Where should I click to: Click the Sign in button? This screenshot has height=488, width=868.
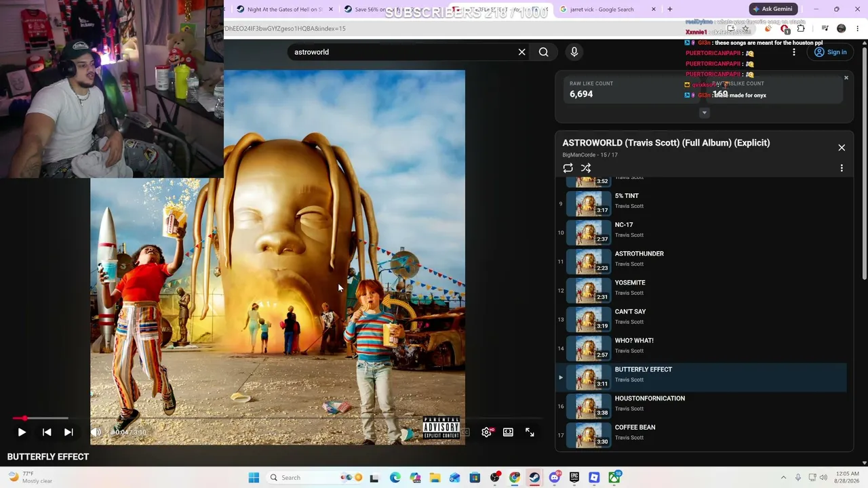[x=831, y=52]
